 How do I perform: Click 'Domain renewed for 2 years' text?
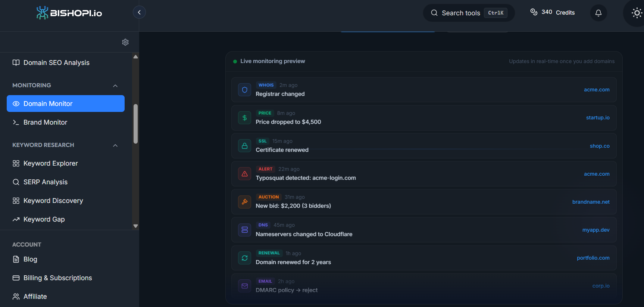tap(293, 262)
